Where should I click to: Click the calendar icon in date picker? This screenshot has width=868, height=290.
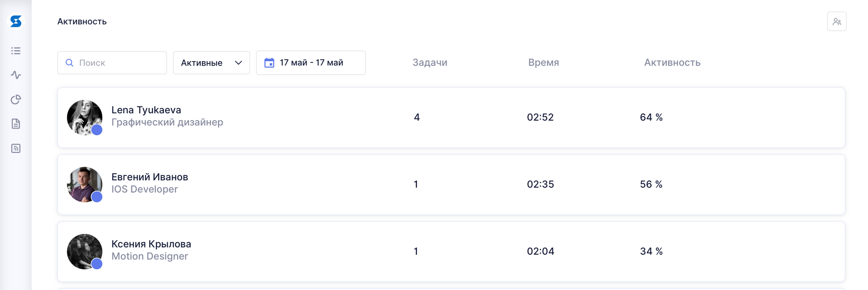[x=269, y=63]
